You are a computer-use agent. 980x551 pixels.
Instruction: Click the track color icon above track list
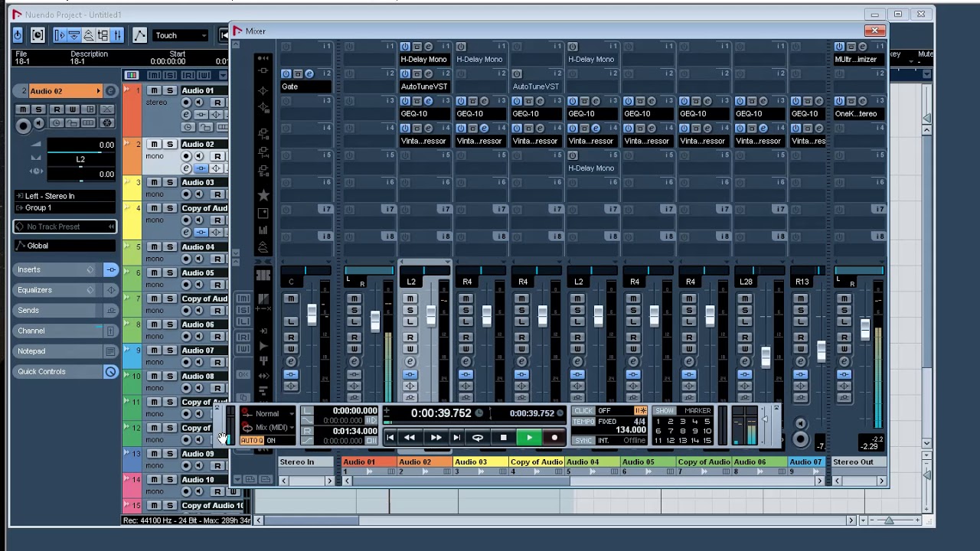[x=132, y=75]
